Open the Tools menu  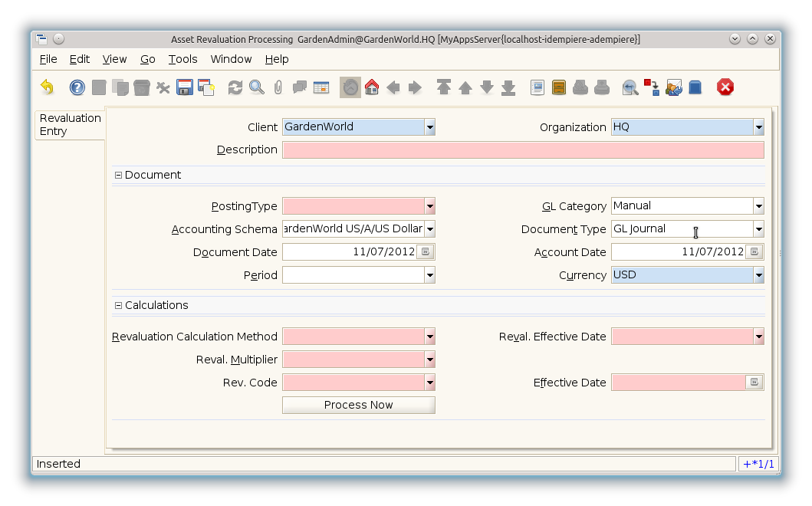[x=182, y=59]
